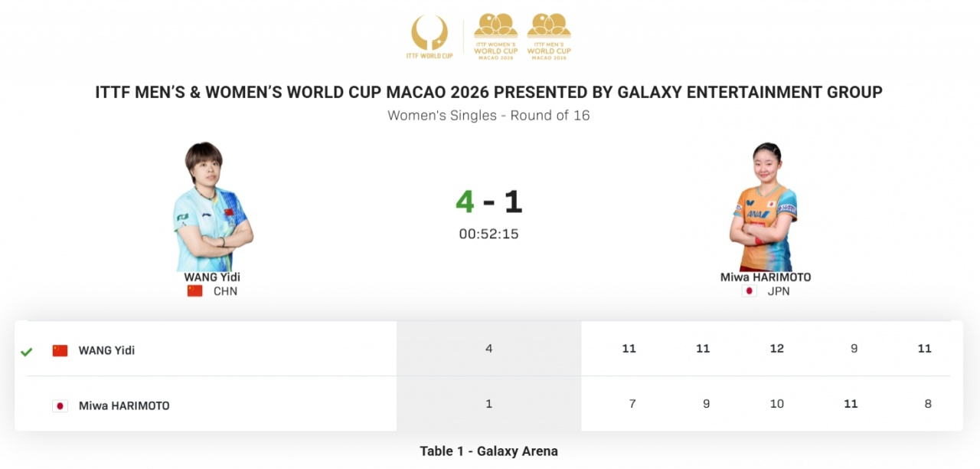This screenshot has width=980, height=469.
Task: Open WANG Yidi's player photo
Action: 211,207
